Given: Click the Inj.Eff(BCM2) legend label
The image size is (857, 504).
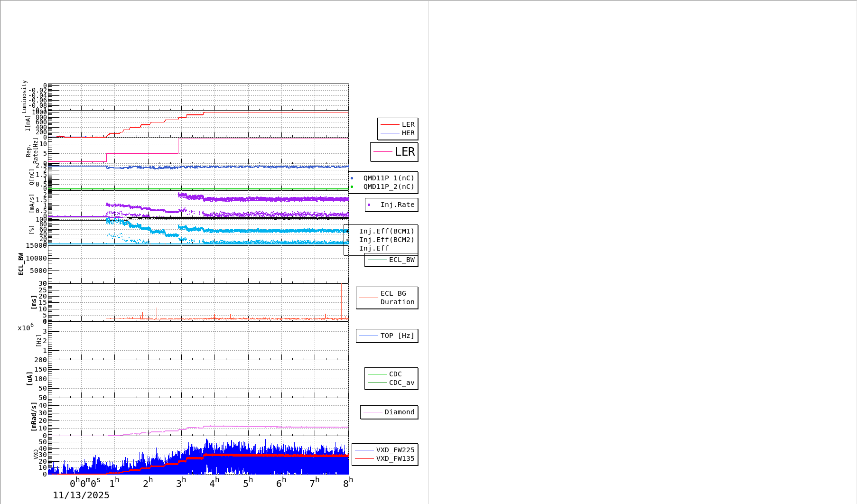Looking at the screenshot, I should point(386,240).
